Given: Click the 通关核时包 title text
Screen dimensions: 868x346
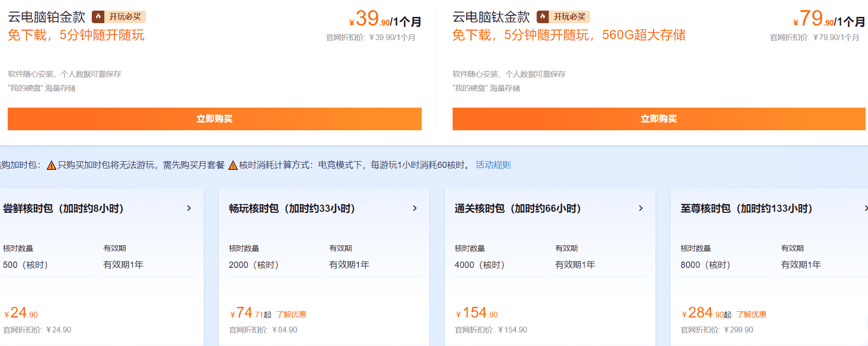Looking at the screenshot, I should pos(517,208).
